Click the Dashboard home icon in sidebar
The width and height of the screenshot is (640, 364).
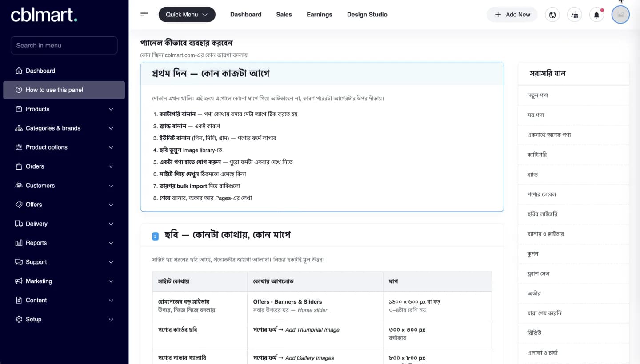point(19,71)
